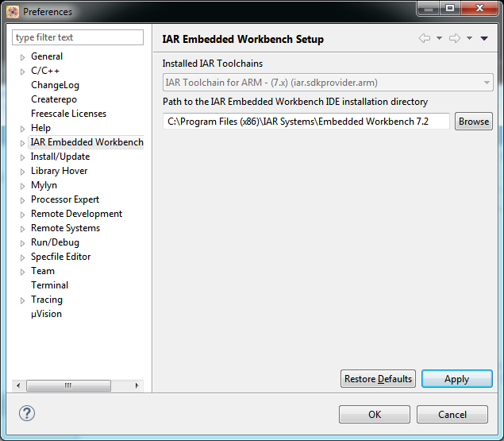Expand the Library Hover node

22,172
